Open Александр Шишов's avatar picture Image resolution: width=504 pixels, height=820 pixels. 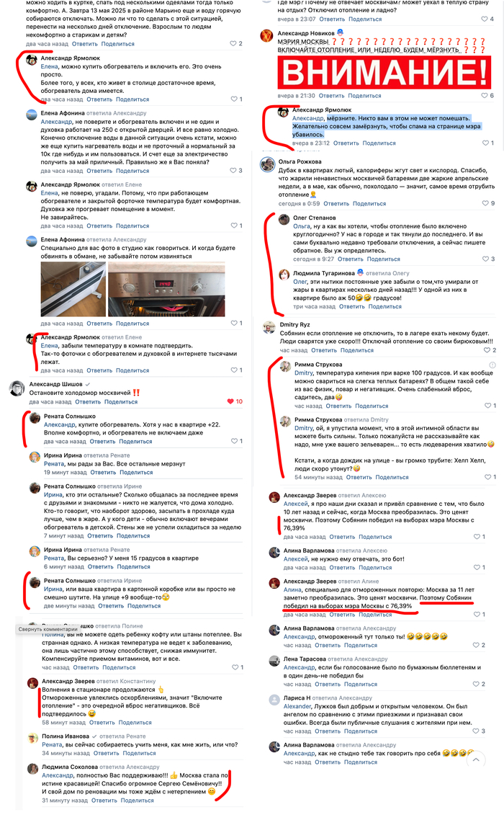click(x=17, y=388)
